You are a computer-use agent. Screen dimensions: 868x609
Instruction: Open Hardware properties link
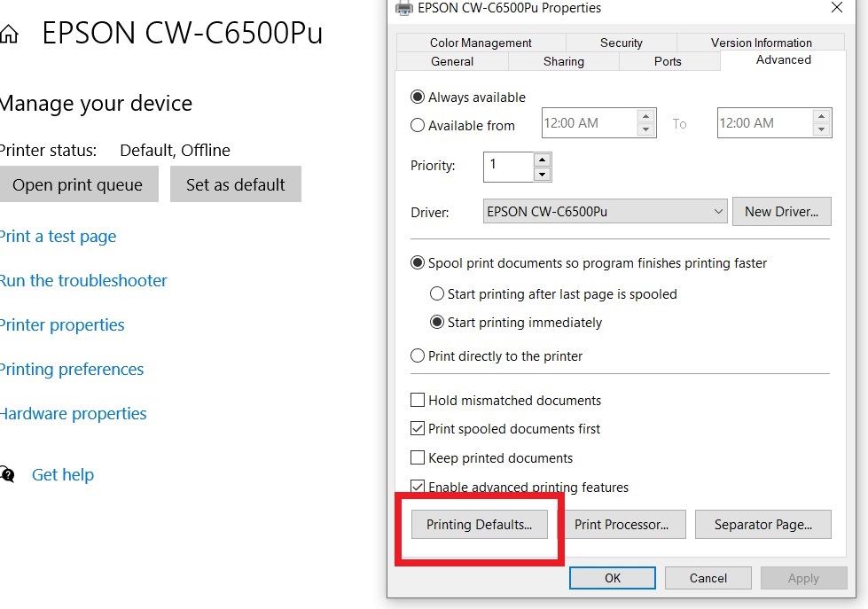point(73,414)
